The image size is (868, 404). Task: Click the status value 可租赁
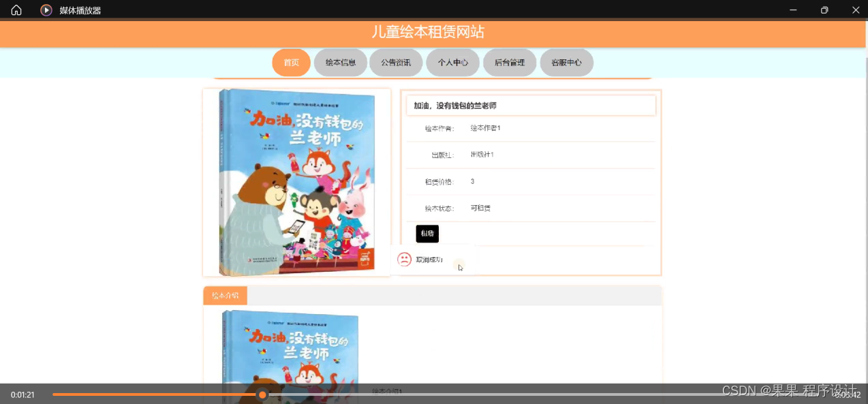point(480,208)
